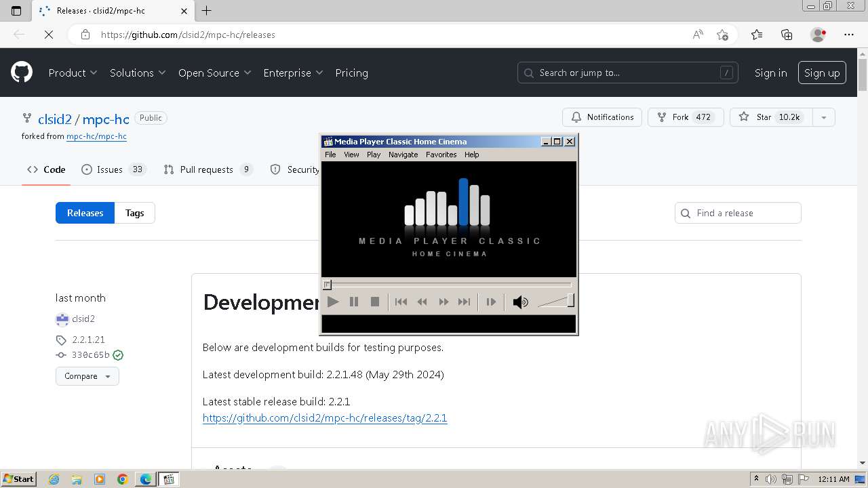Open forked-from mpc-hc/mpc-hc link

point(96,136)
